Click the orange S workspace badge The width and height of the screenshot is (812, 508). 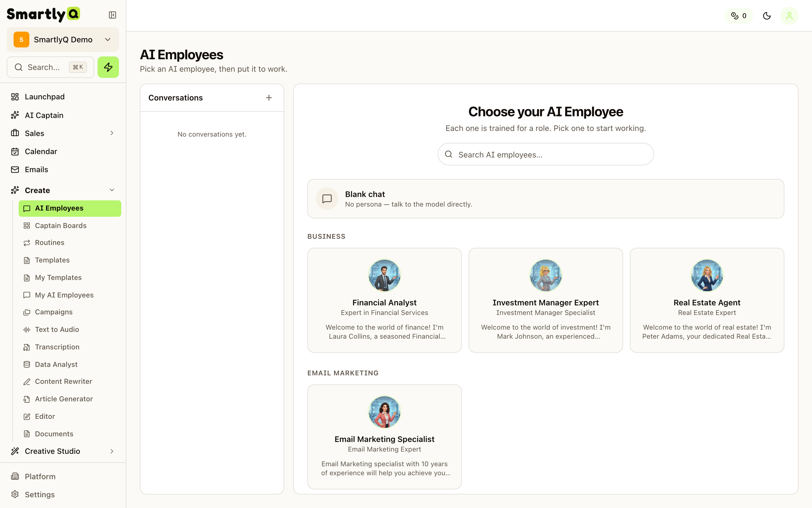click(x=21, y=40)
